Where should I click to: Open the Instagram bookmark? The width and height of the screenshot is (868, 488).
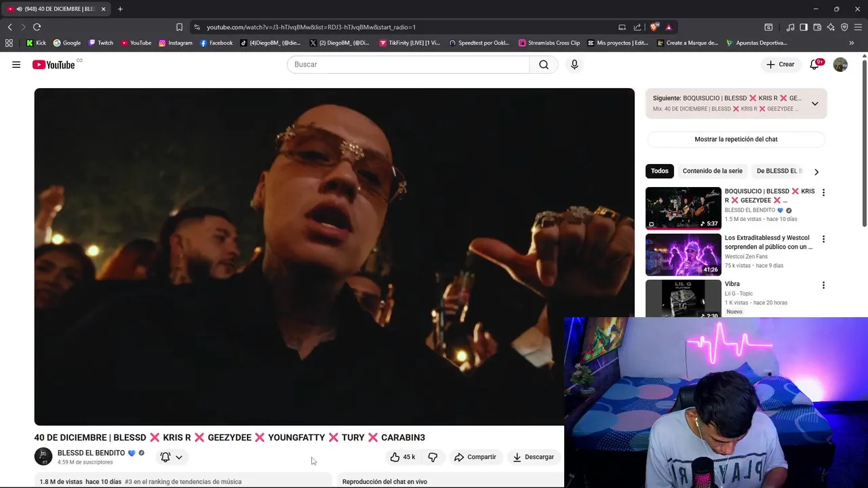coord(175,43)
